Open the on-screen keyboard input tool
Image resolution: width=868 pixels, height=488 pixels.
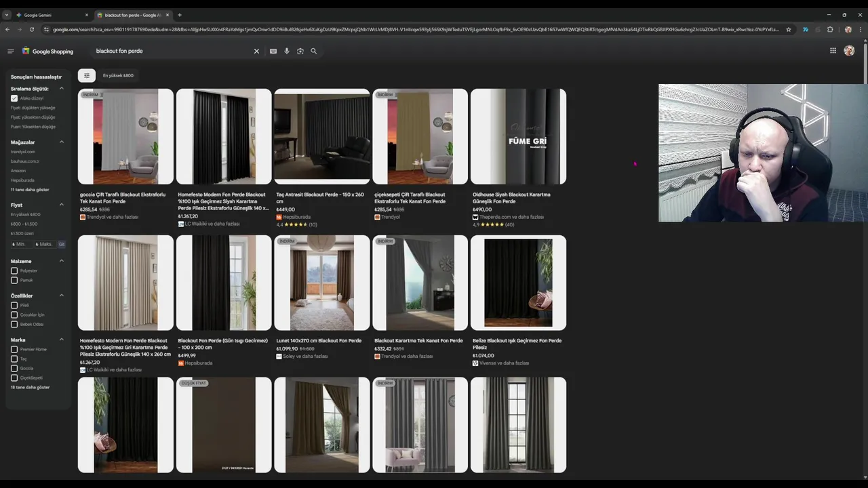[273, 51]
